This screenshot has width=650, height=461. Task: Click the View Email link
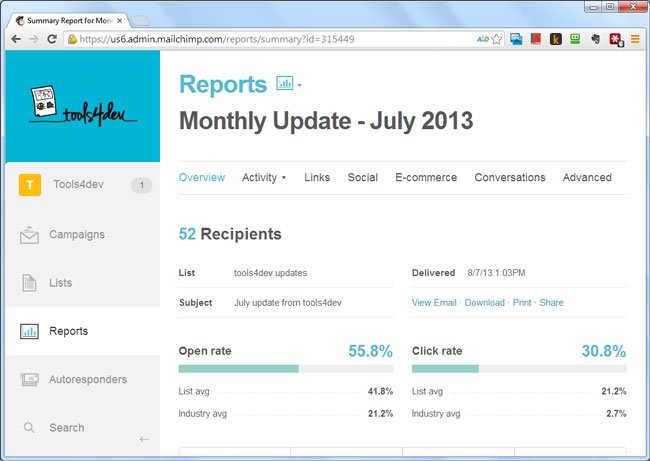[x=434, y=303]
